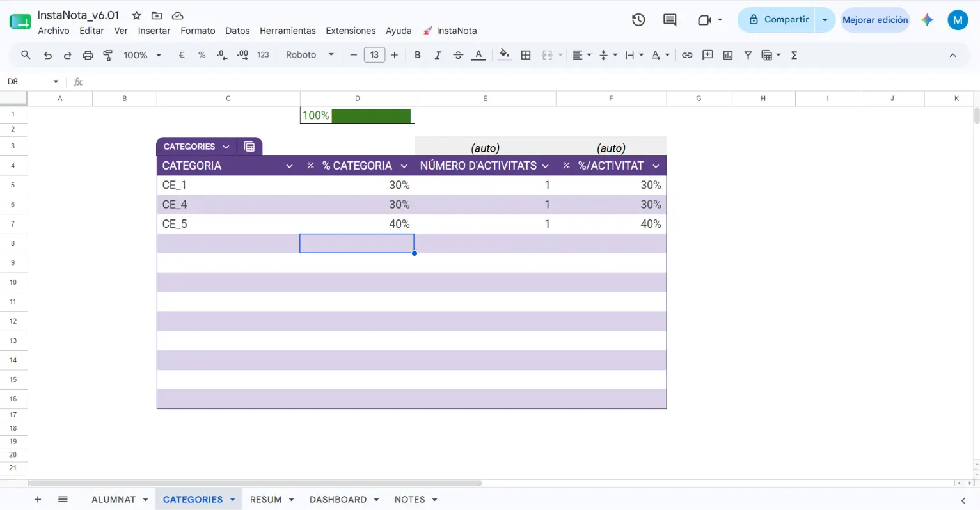
Task: Open the Archivo menu
Action: (x=54, y=31)
